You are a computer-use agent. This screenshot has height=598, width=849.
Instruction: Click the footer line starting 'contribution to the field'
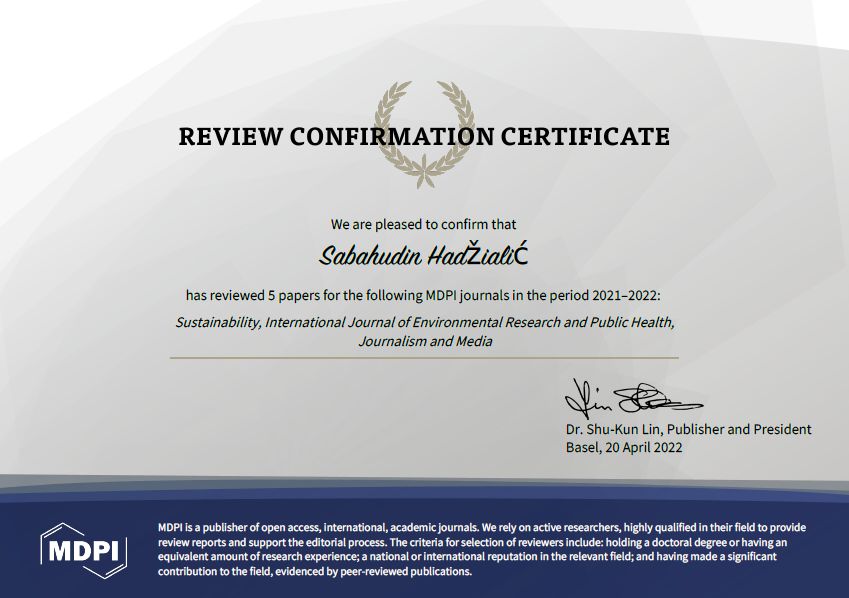315,571
